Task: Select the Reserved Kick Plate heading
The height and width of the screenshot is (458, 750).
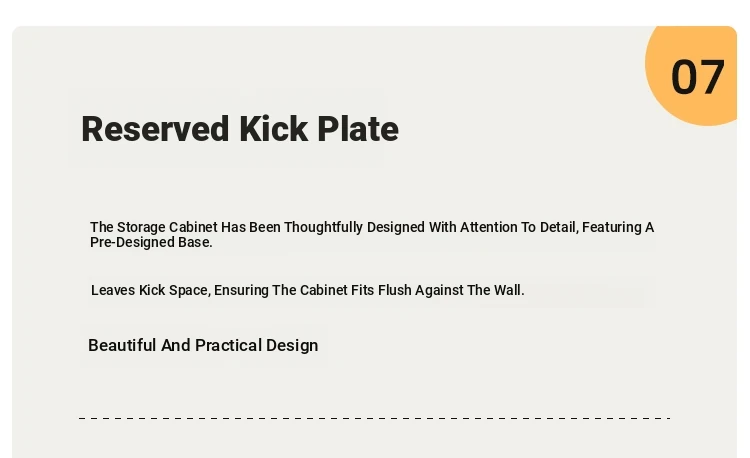Action: pos(240,129)
